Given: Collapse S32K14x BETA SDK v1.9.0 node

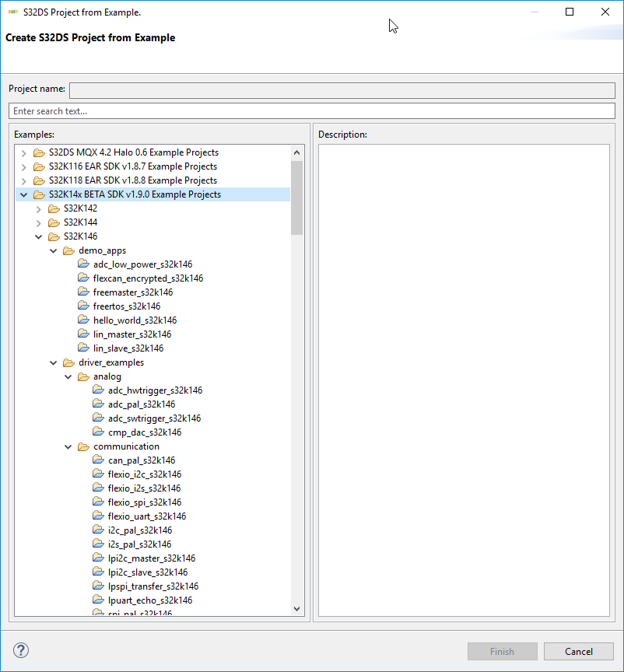Looking at the screenshot, I should 24,195.
